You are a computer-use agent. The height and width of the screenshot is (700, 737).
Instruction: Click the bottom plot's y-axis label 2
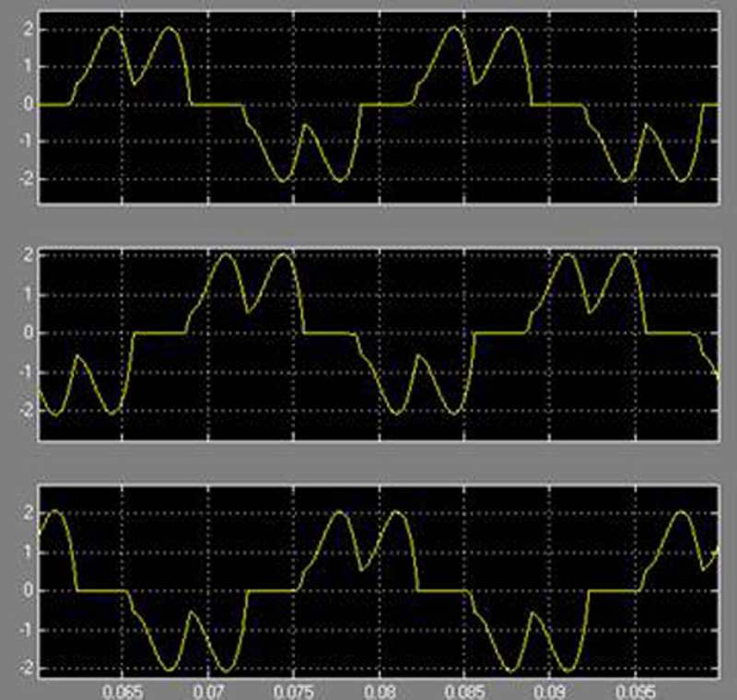pyautogui.click(x=29, y=512)
